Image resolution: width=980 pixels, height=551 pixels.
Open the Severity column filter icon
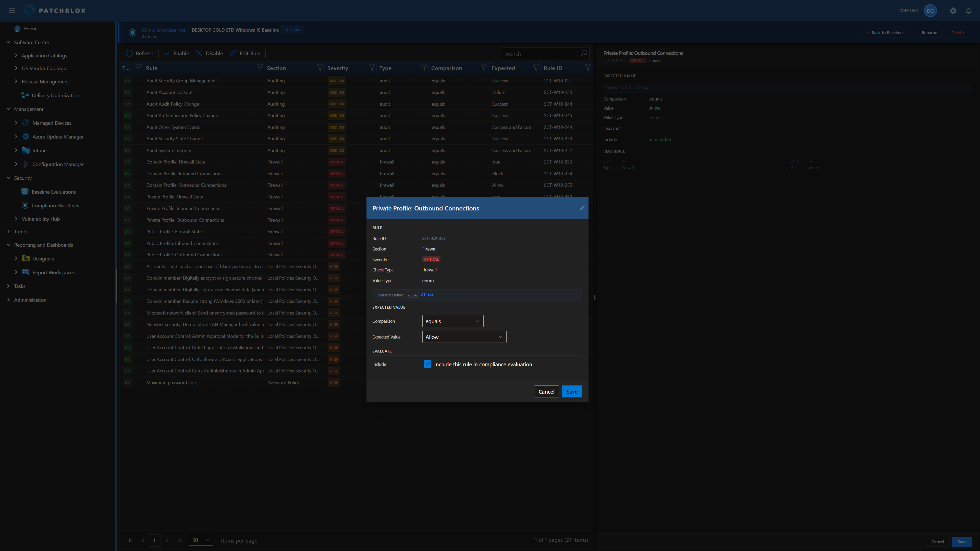click(x=372, y=68)
